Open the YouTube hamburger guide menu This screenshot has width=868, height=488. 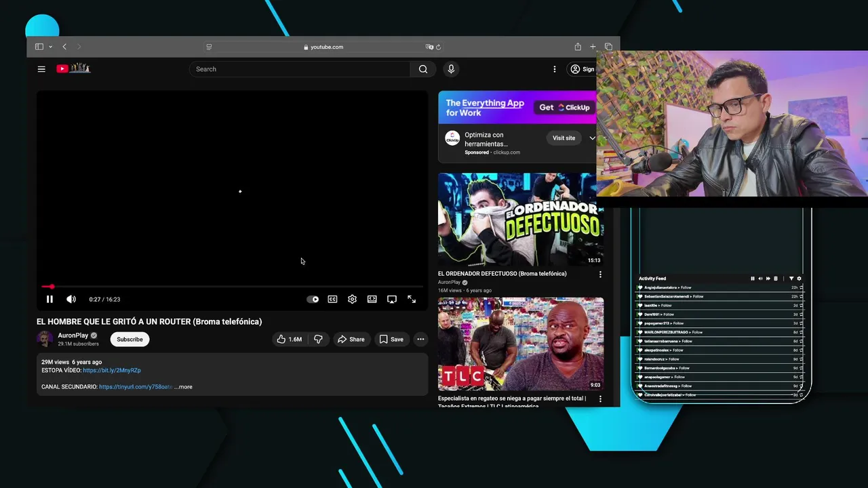pos(41,69)
